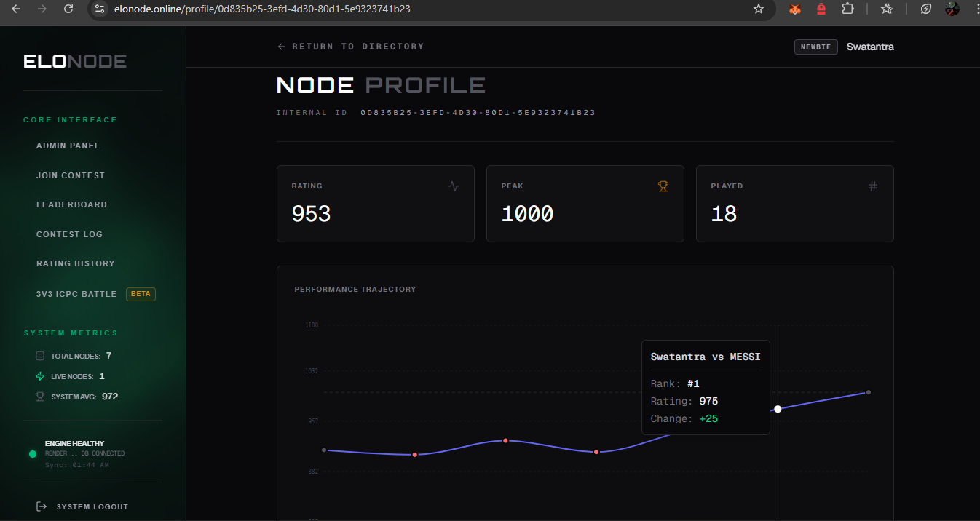This screenshot has height=521, width=980.
Task: Open the Admin Panel menu item
Action: [68, 146]
